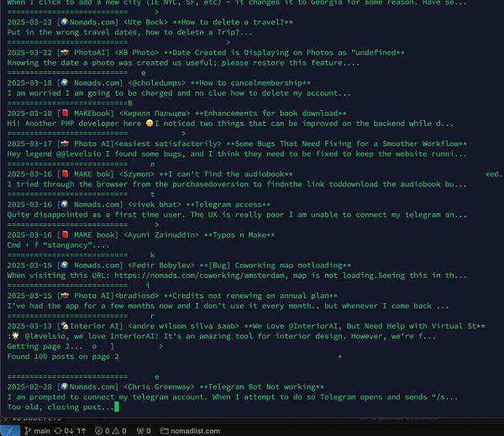Click 'Put in the wrong travel dates' line

point(130,33)
